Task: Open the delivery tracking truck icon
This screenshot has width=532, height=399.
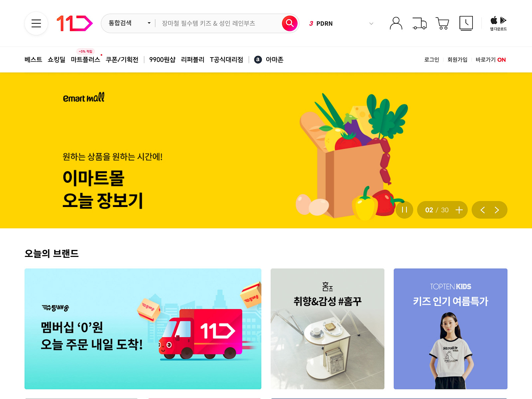Action: (x=420, y=23)
